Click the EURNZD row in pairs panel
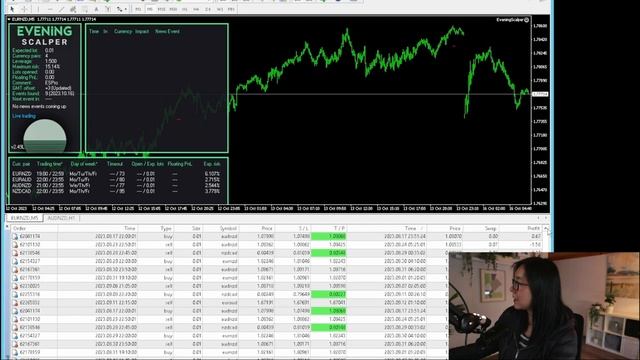640x360 pixels. 116,174
